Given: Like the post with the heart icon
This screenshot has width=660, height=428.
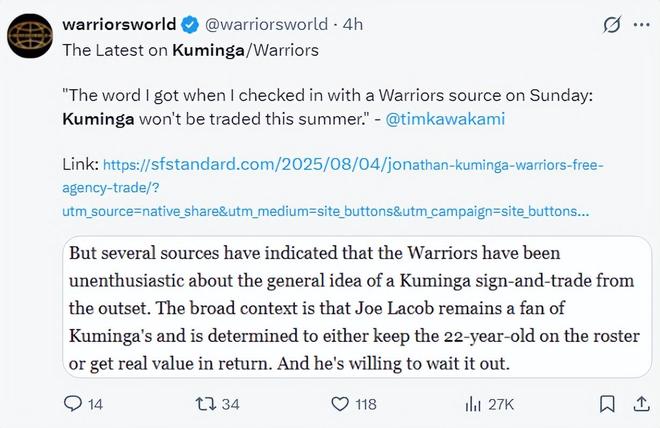Looking at the screenshot, I should tap(340, 404).
